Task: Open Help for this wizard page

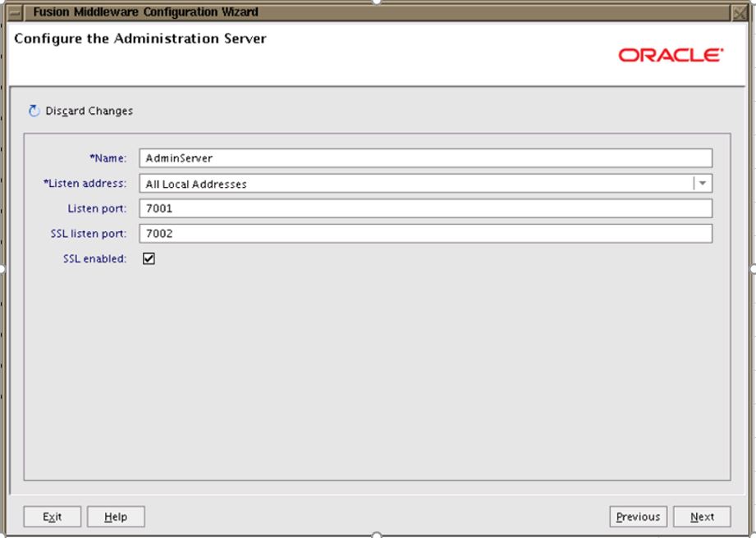Action: point(116,517)
